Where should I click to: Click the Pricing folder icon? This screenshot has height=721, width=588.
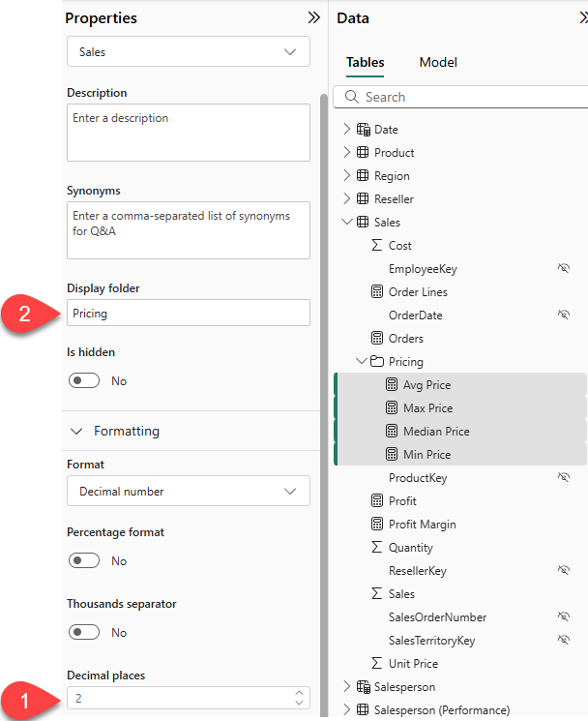click(377, 362)
